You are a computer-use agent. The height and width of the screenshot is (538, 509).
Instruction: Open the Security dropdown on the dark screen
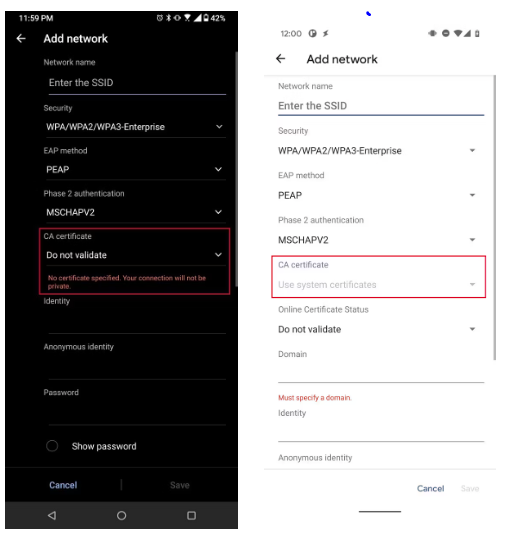pos(136,127)
